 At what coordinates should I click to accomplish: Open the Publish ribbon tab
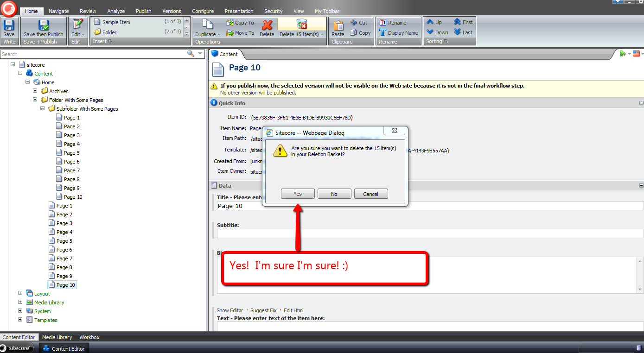[143, 11]
